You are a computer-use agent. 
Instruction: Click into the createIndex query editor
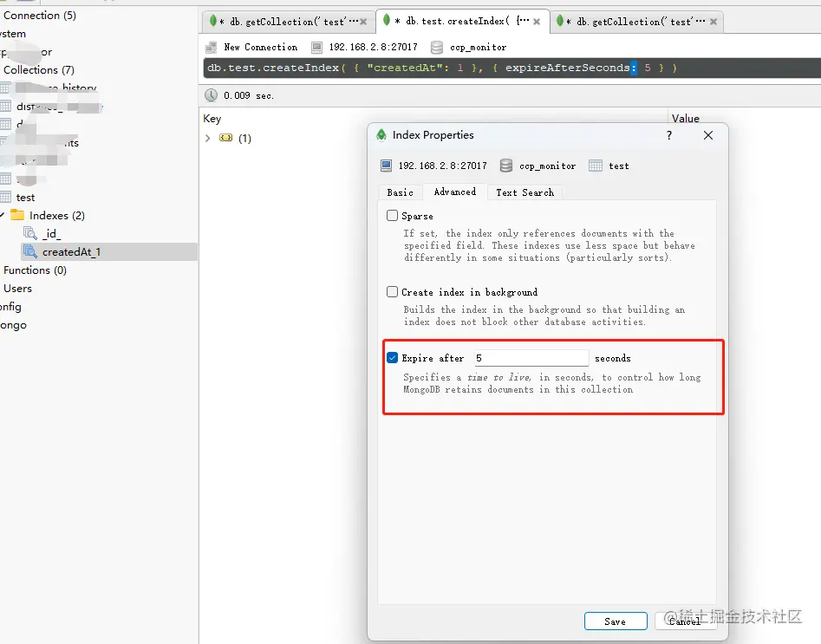pyautogui.click(x=511, y=68)
